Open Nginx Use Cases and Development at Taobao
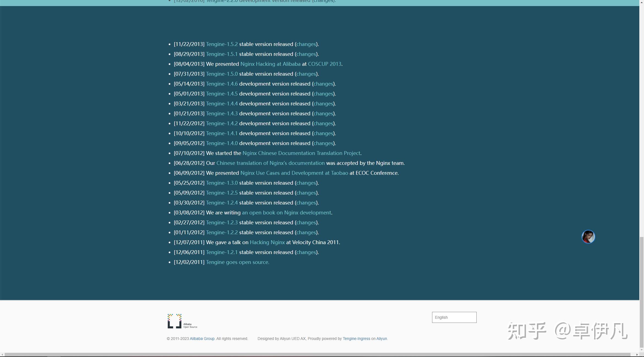This screenshot has height=357, width=644. coord(294,173)
